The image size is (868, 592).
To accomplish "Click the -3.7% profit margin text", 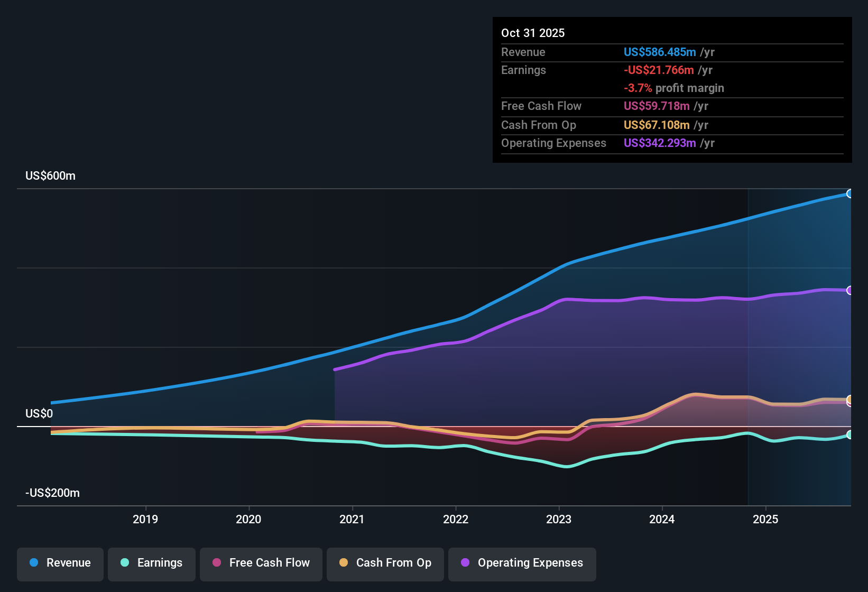I will [x=674, y=88].
